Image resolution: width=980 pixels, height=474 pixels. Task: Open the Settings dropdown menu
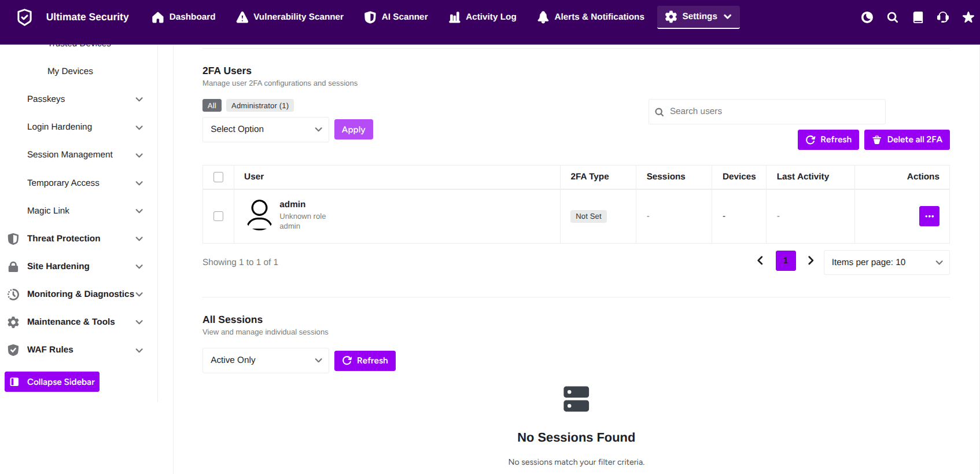coord(698,17)
